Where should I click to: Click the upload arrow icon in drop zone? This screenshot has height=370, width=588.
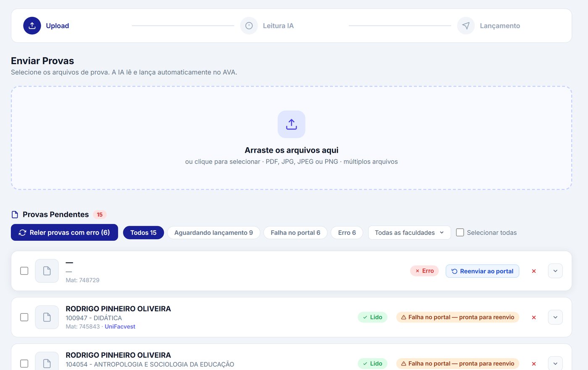point(291,124)
